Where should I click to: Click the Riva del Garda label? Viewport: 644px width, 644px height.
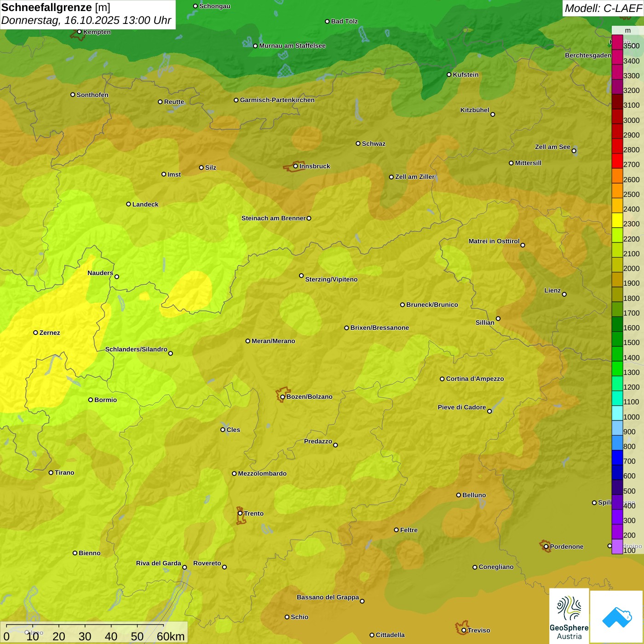point(159,563)
